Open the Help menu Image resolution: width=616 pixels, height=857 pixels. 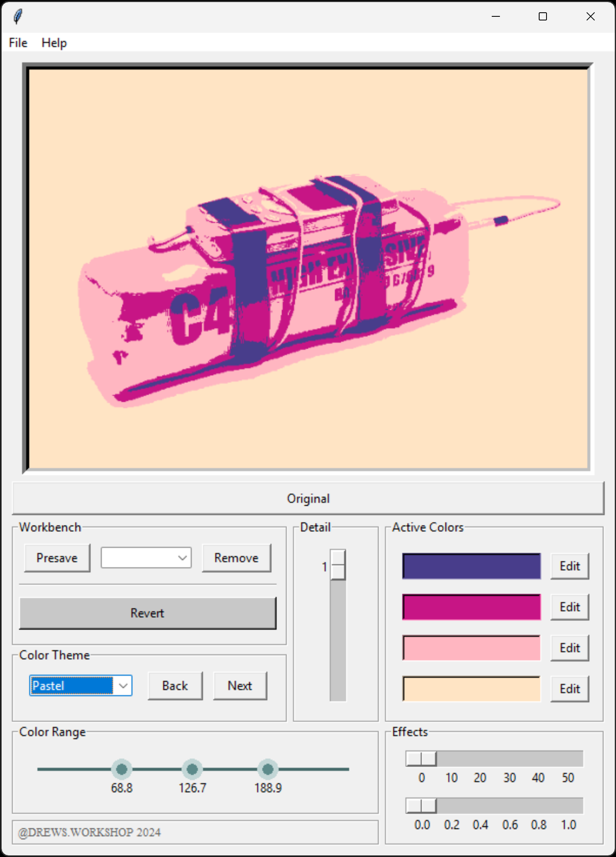pyautogui.click(x=54, y=43)
